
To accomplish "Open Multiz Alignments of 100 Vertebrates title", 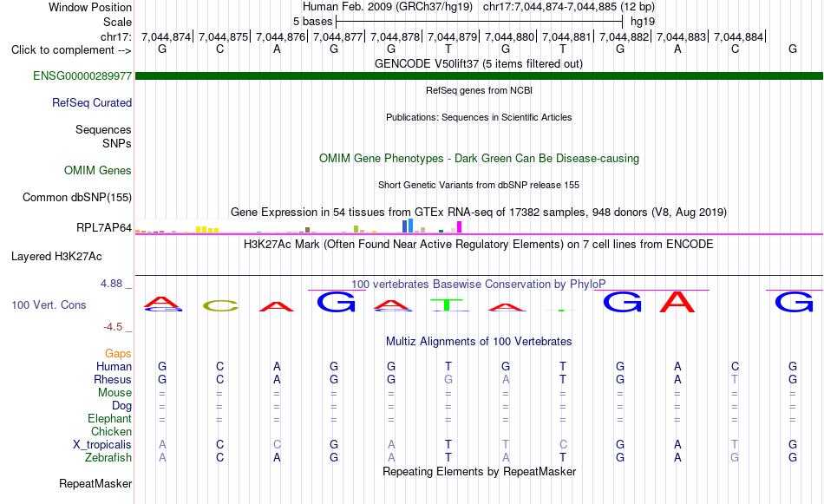I will [x=479, y=342].
